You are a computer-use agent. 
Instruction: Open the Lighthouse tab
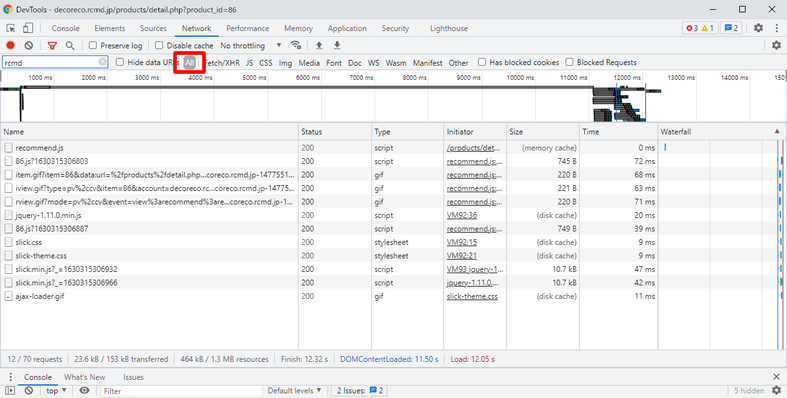449,28
